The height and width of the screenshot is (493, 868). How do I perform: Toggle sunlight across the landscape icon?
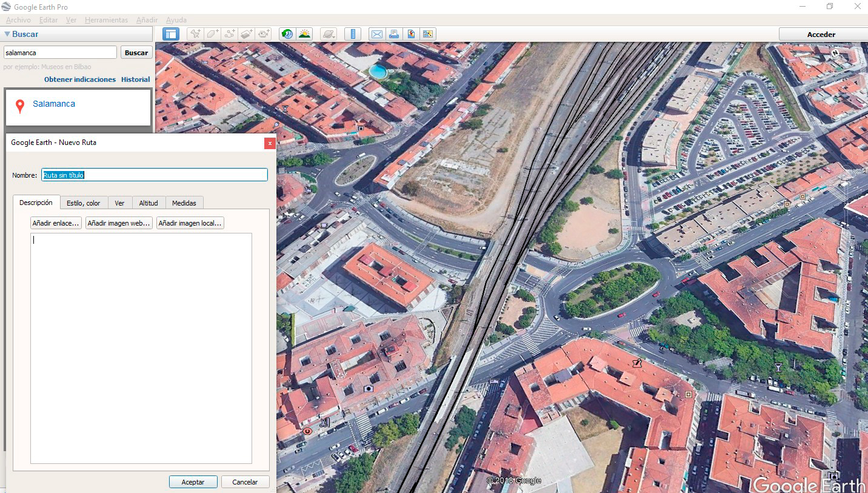[x=304, y=34]
